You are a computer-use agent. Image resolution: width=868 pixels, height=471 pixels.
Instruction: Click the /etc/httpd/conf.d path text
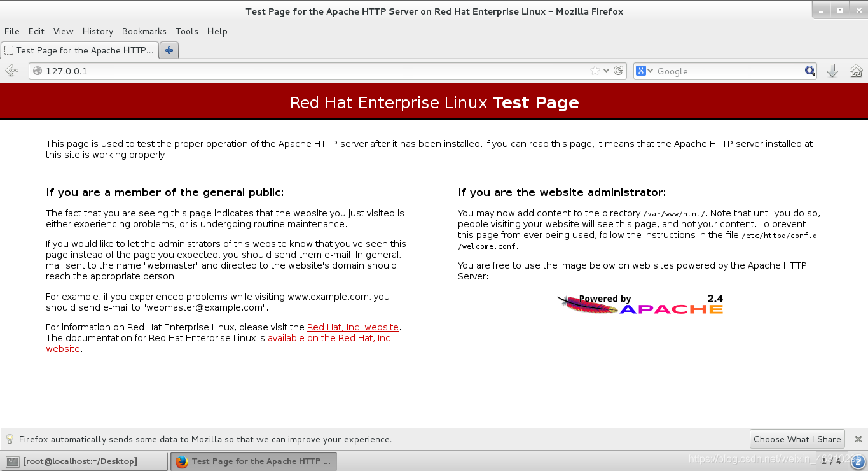click(780, 236)
